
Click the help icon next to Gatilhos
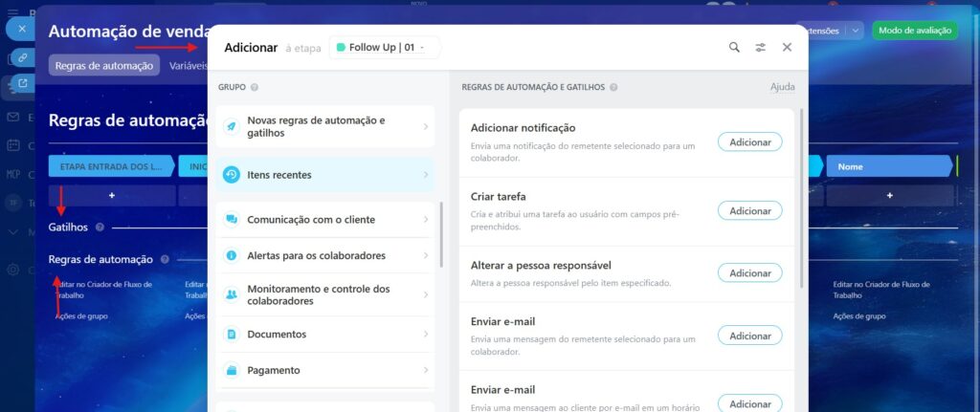100,228
